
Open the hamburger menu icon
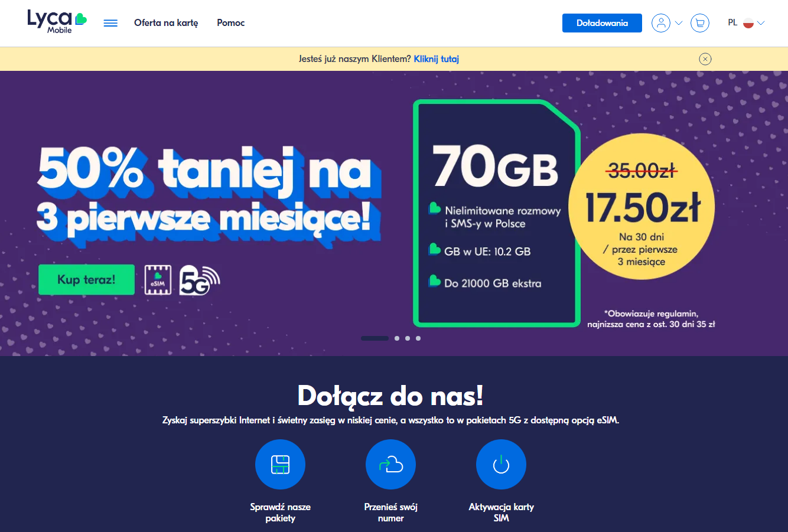110,23
